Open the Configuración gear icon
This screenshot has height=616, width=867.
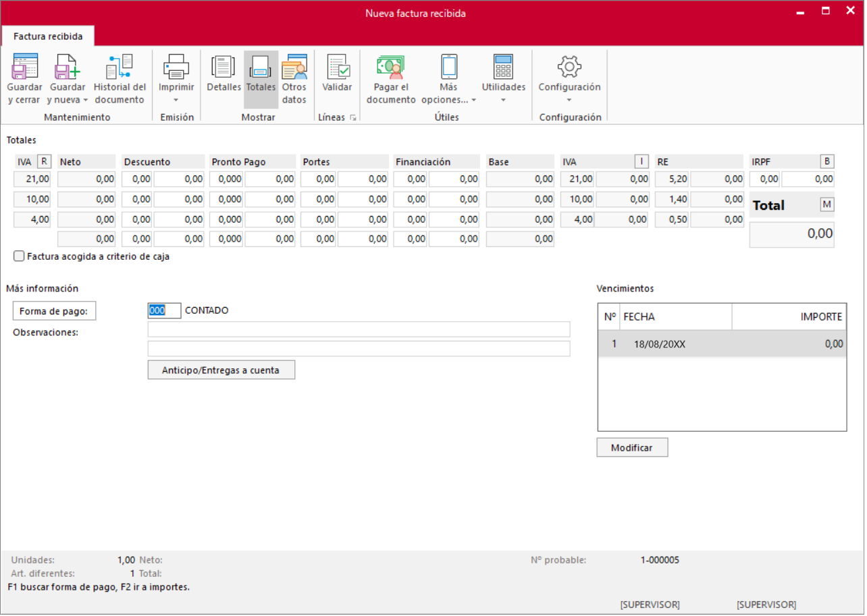[569, 66]
